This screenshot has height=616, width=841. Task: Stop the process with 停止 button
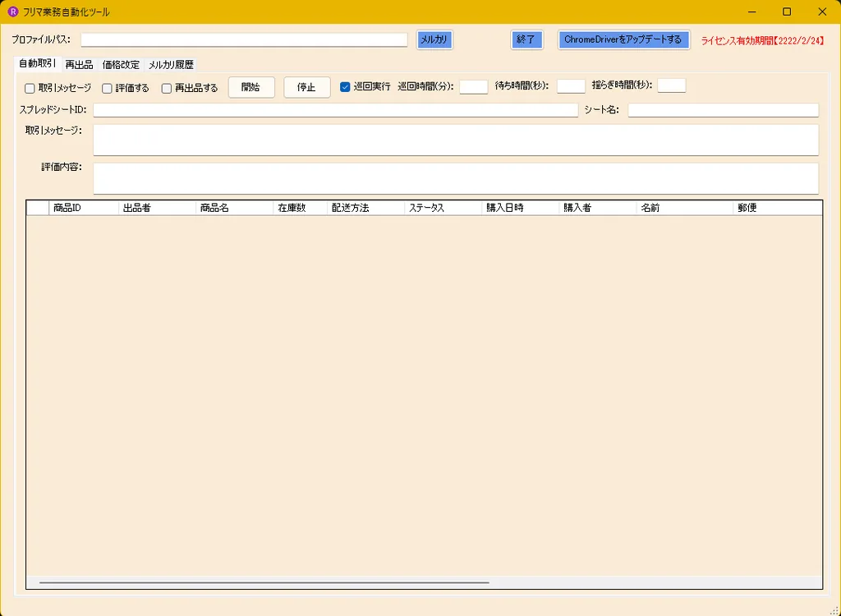307,87
